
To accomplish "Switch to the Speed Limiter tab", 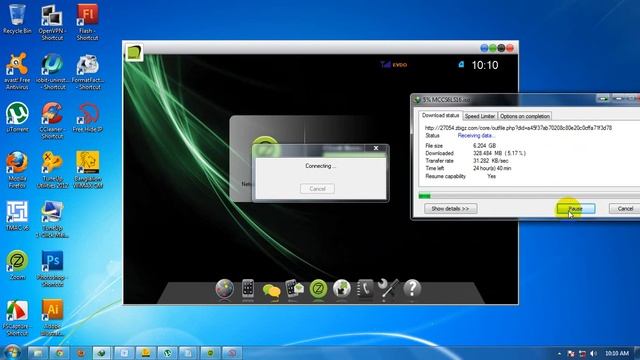I will coord(480,116).
